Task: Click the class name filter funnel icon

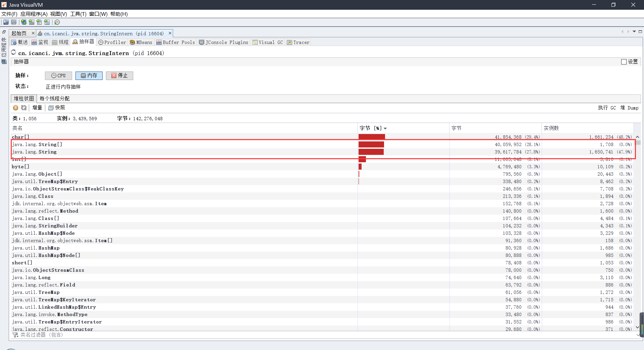Action: pyautogui.click(x=15, y=335)
